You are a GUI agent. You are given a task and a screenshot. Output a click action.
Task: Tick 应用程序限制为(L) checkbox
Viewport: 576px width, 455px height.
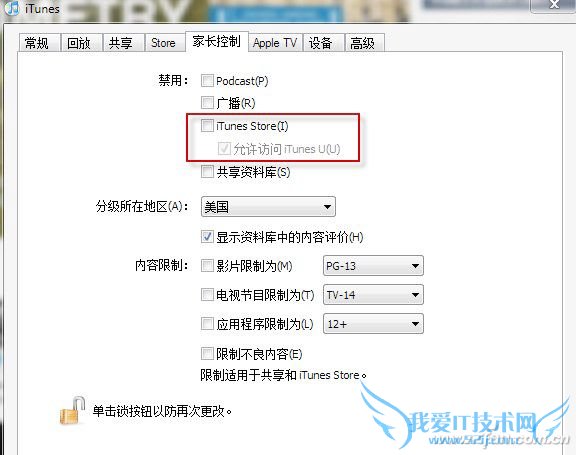point(207,324)
